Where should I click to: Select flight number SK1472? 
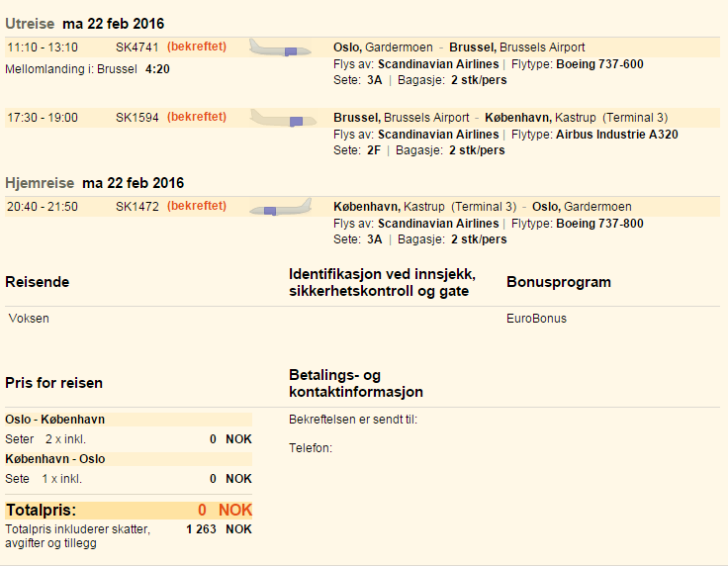tap(136, 207)
